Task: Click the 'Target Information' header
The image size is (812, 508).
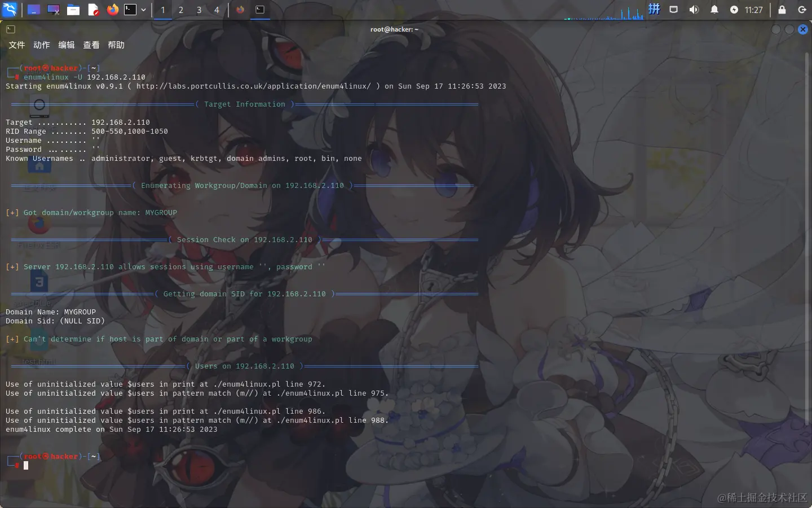Action: tap(245, 104)
